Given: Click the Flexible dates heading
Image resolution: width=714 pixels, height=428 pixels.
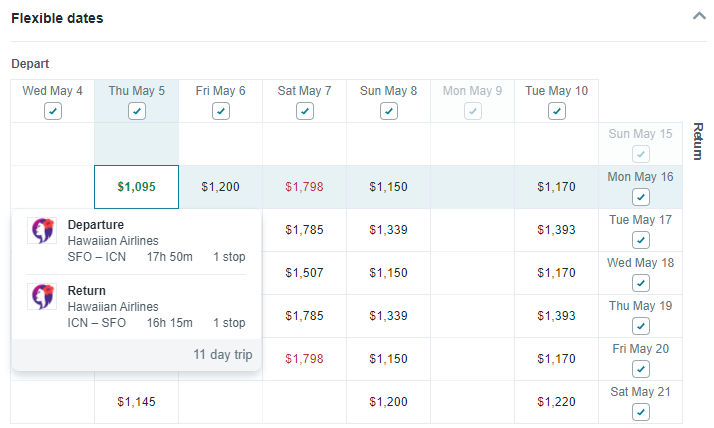Looking at the screenshot, I should click(x=57, y=18).
